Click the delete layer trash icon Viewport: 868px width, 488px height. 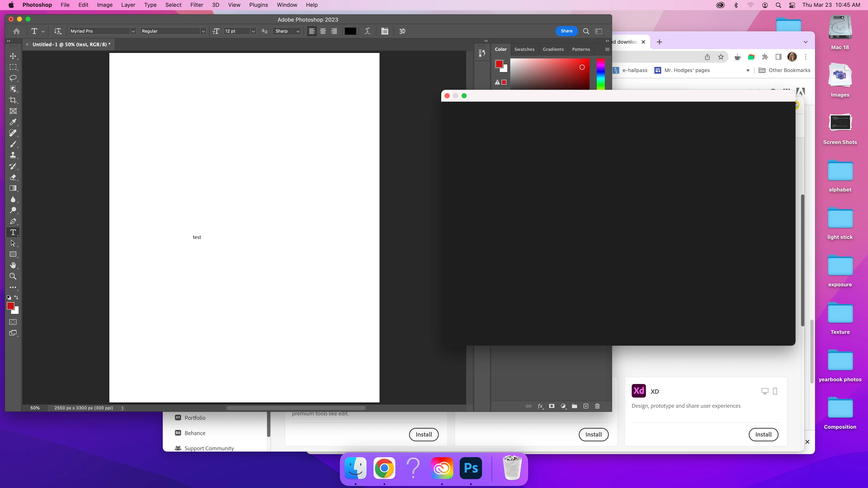pos(597,406)
